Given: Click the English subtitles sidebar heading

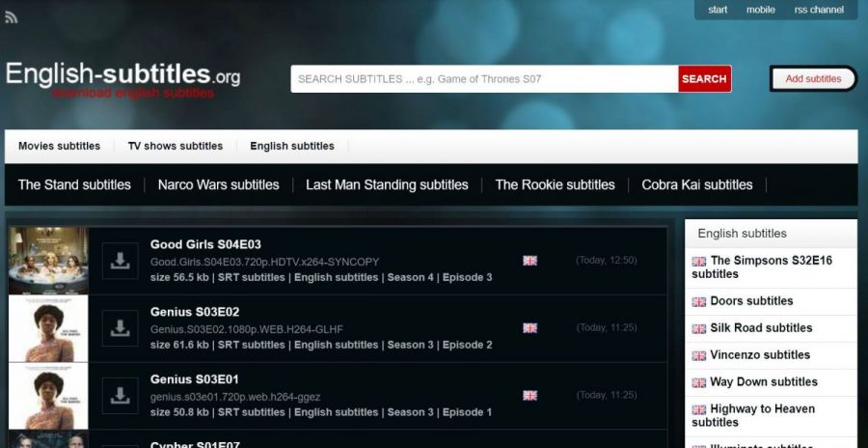Looking at the screenshot, I should [742, 234].
